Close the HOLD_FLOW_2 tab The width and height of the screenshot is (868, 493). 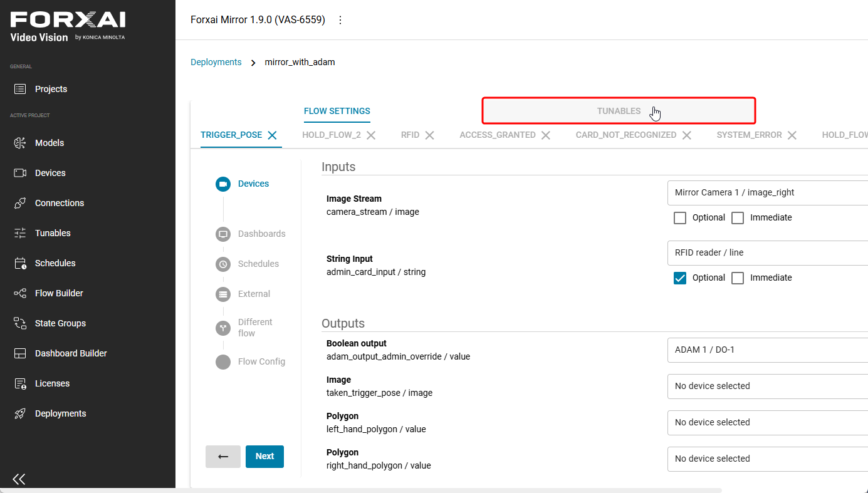coord(371,135)
